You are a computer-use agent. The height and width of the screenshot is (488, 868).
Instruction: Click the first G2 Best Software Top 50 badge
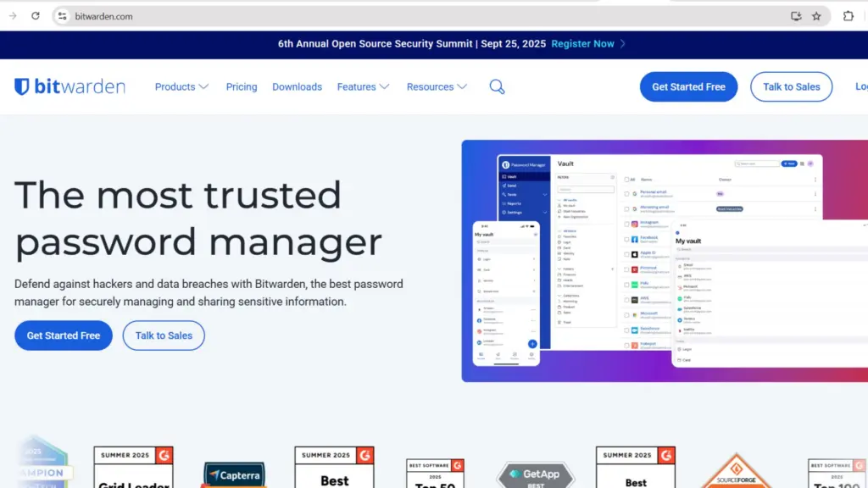tap(435, 473)
